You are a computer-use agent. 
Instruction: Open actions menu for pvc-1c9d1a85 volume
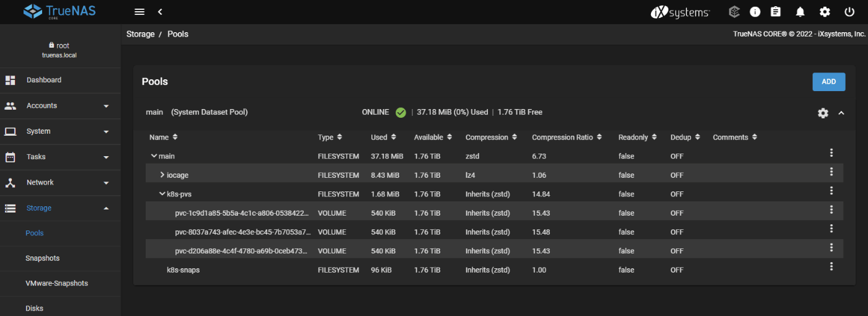831,209
